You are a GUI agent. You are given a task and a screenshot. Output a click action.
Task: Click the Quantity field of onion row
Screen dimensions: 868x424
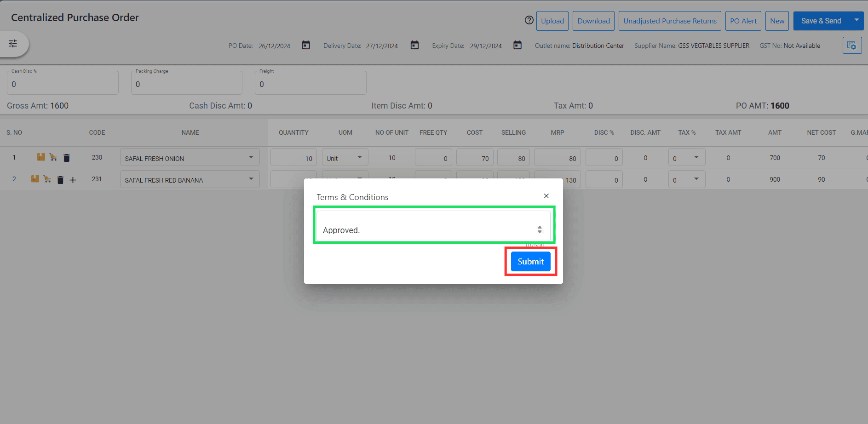tap(293, 157)
